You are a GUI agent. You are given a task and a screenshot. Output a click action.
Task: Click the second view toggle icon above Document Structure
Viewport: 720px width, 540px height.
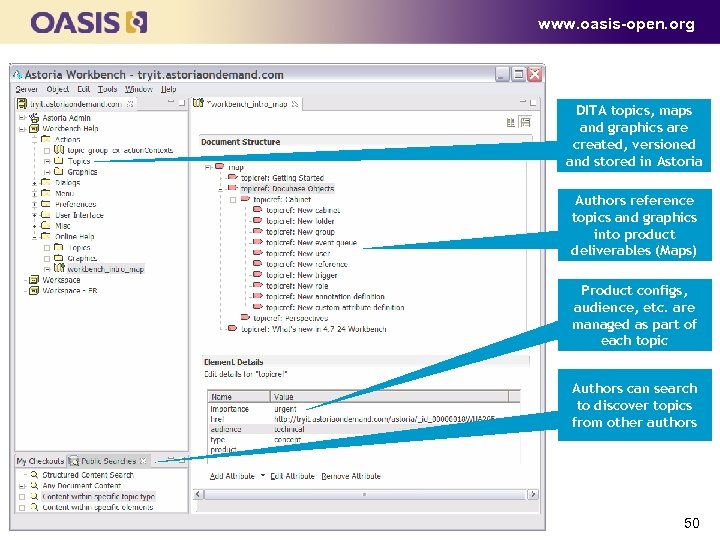(525, 122)
